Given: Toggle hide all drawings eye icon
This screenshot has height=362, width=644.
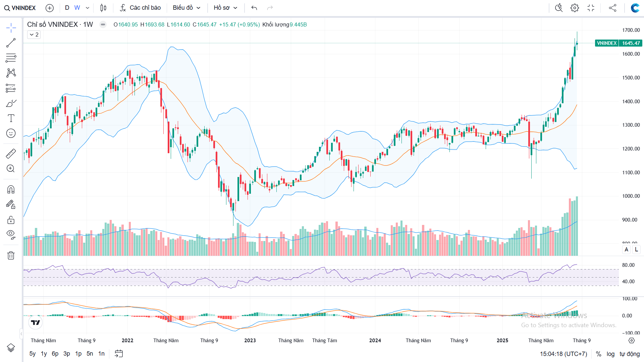Looking at the screenshot, I should click(11, 234).
